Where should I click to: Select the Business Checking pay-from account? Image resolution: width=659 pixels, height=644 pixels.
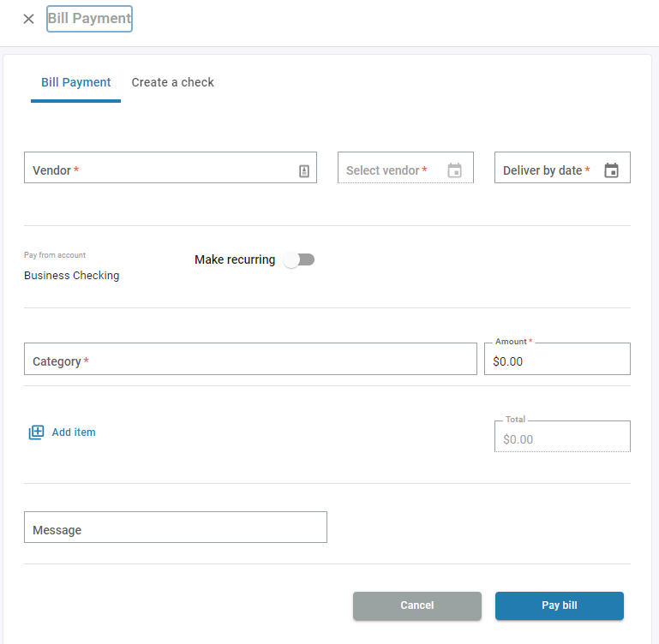pyautogui.click(x=72, y=276)
